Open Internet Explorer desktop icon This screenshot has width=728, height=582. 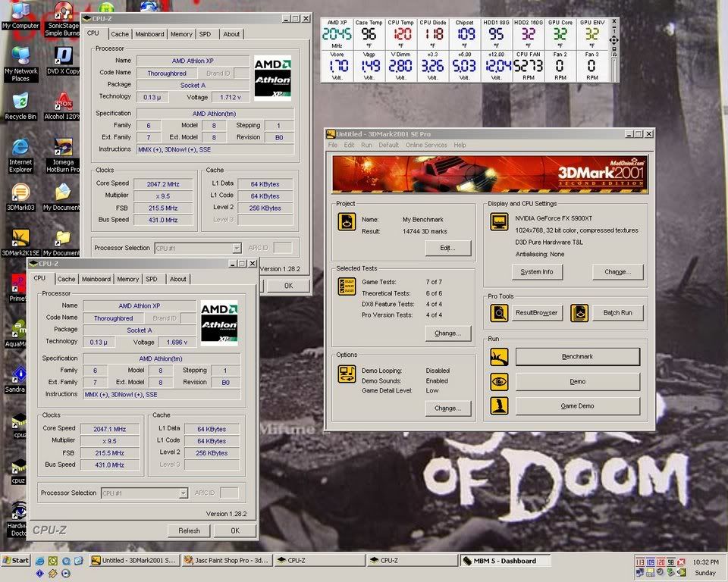click(20, 155)
